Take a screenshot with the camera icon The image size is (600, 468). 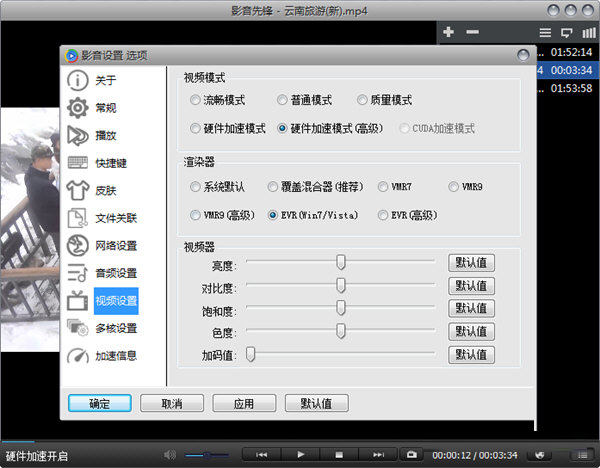tap(411, 455)
